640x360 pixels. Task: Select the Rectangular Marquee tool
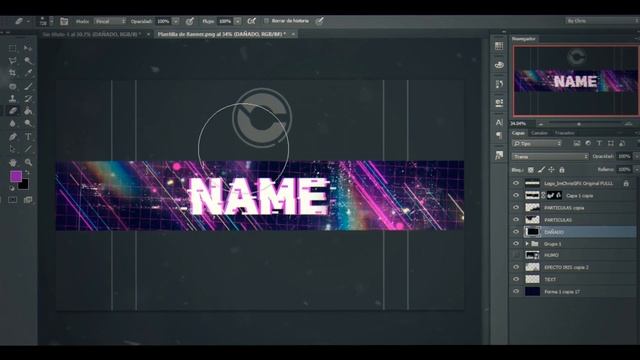(13, 48)
